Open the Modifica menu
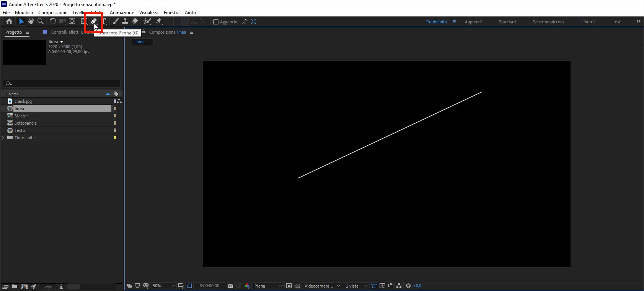Screen dimensions: 644x291 pyautogui.click(x=24, y=12)
